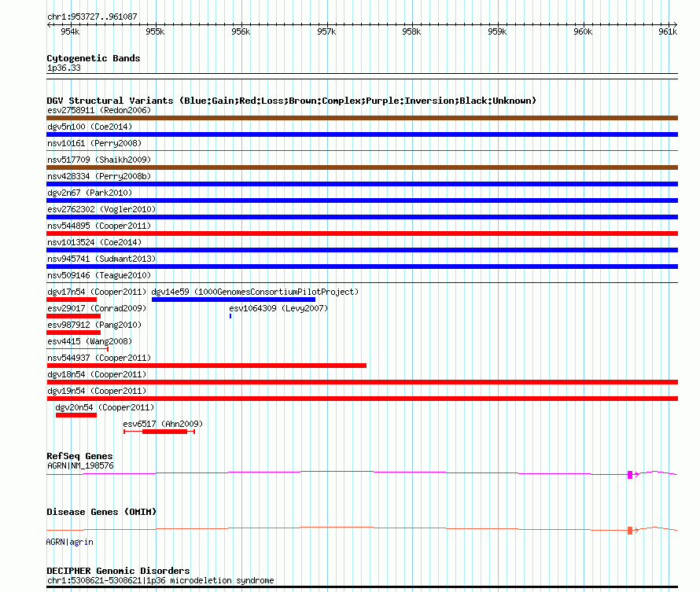Select the red dgv18n54 loss bar
The image size is (700, 592).
click(362, 382)
